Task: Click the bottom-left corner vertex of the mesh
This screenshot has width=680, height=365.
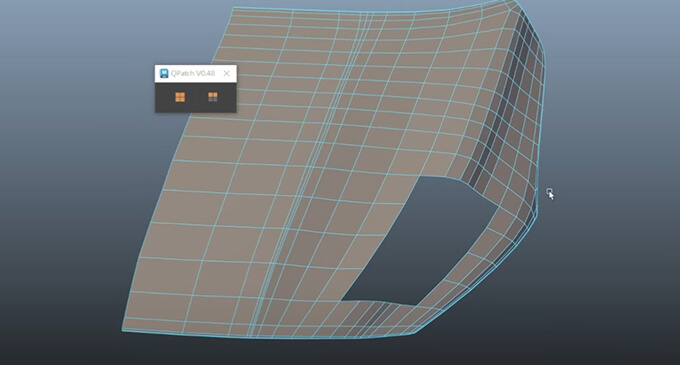Action: pos(123,330)
